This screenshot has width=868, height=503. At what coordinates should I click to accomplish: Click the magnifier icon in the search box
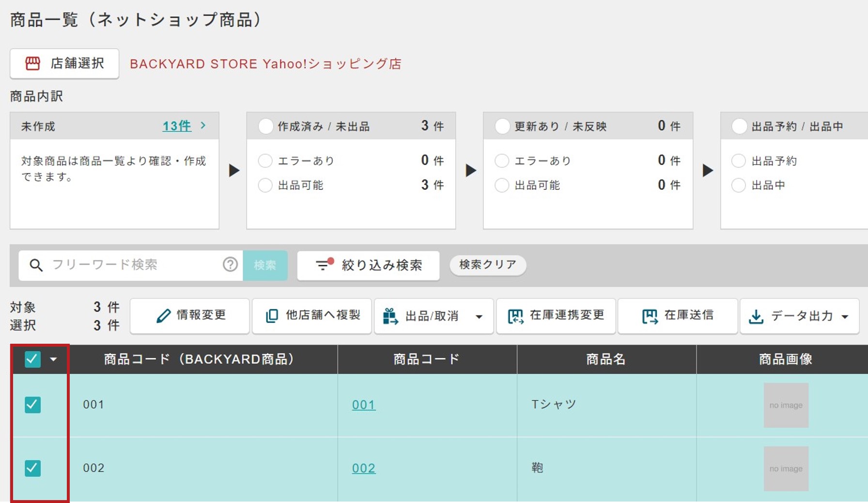point(36,265)
